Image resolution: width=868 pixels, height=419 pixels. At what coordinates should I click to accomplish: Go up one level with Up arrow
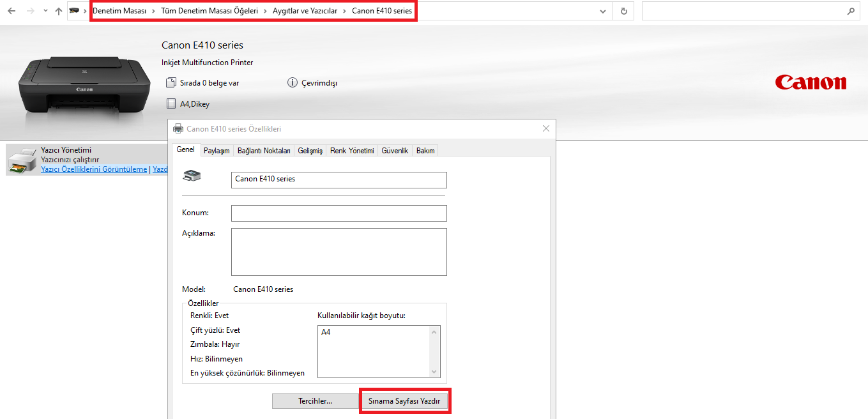coord(59,11)
